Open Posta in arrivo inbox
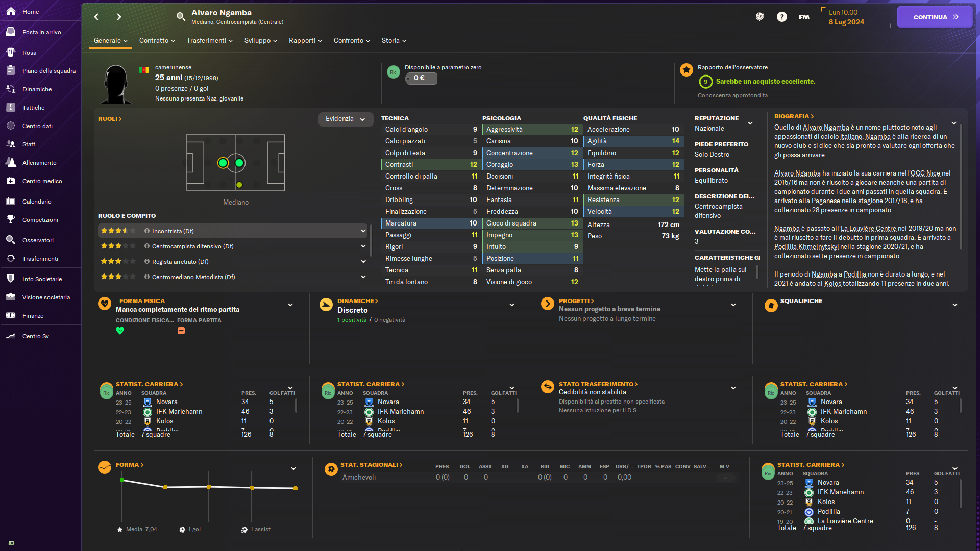980x551 pixels. 41,32
